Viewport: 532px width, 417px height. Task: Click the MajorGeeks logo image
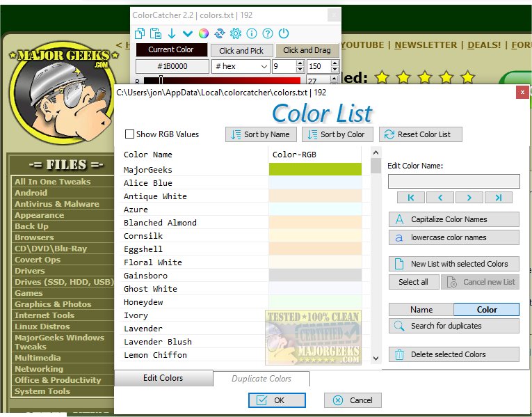click(63, 93)
